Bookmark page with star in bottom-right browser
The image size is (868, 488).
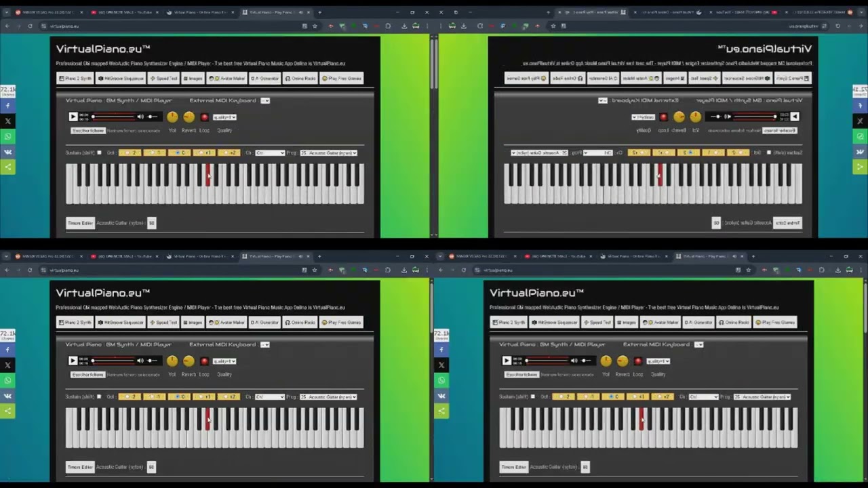749,270
